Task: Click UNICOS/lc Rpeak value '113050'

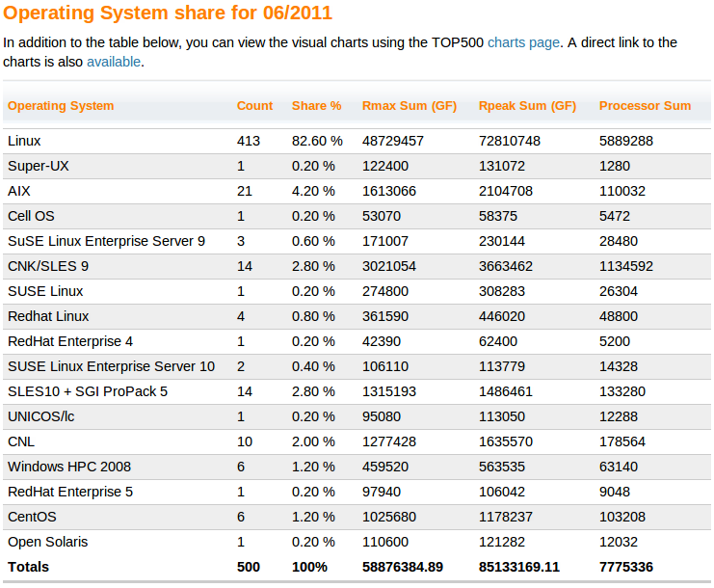Action: pos(501,416)
